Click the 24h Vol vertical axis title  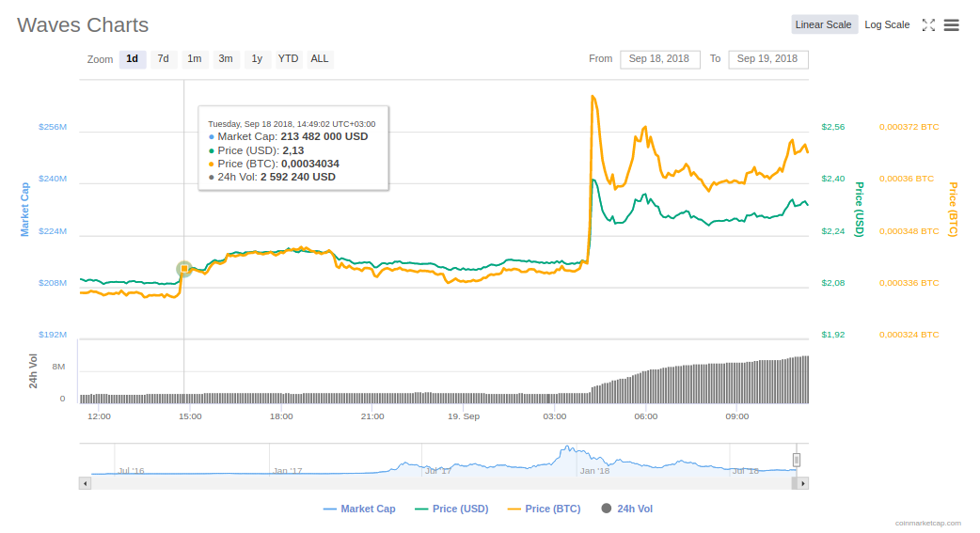click(x=33, y=371)
